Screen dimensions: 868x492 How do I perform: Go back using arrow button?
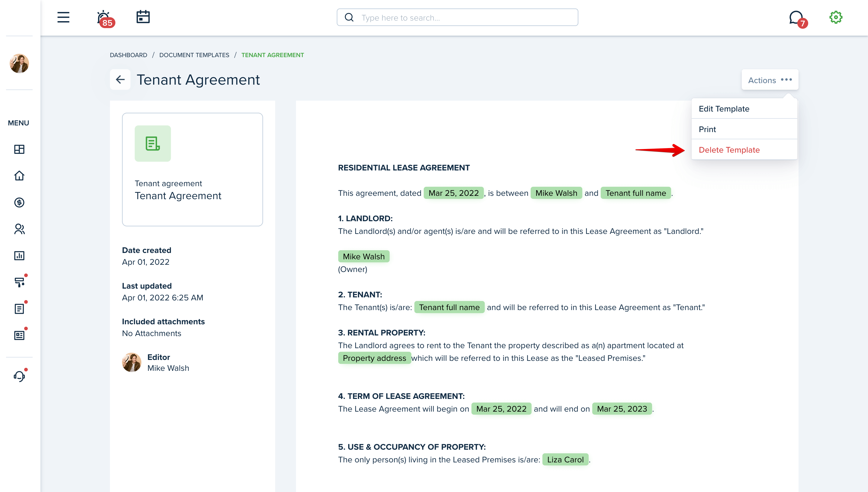[x=120, y=79]
